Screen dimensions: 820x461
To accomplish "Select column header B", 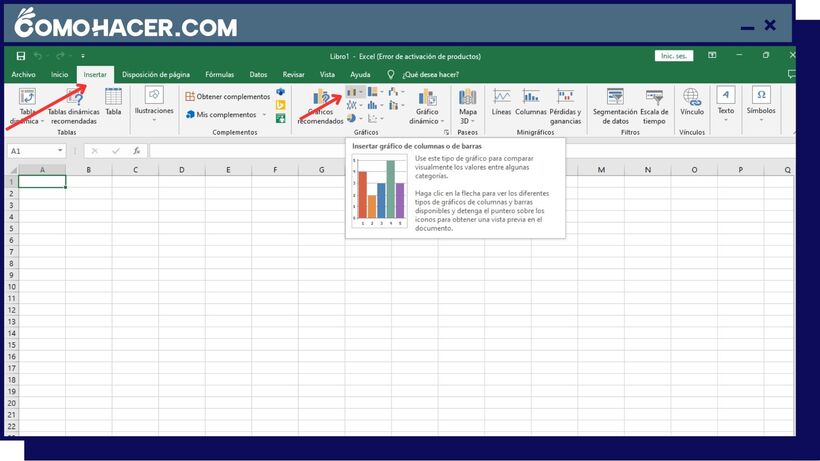I will 88,170.
